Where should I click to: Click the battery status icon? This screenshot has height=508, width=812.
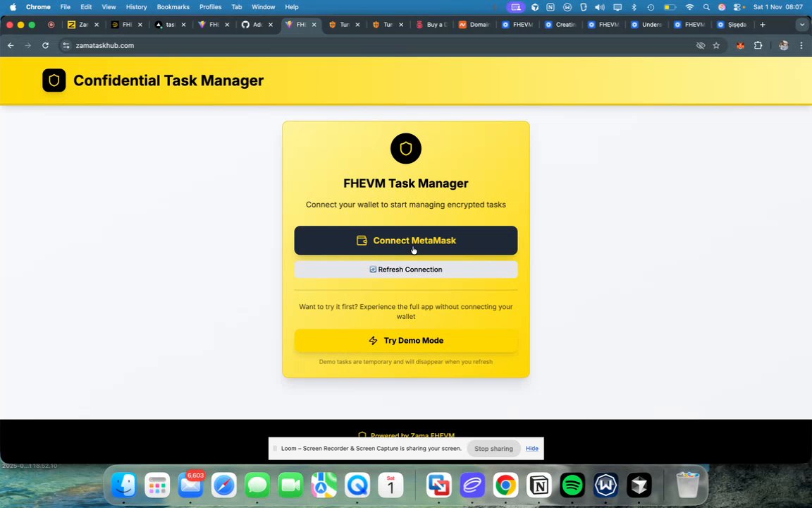[670, 7]
